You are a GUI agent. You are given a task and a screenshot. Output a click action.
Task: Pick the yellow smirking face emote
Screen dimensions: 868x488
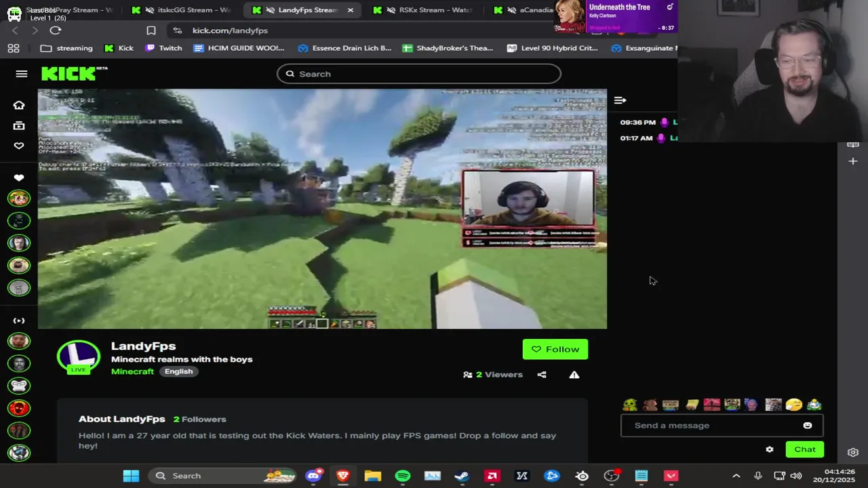793,405
